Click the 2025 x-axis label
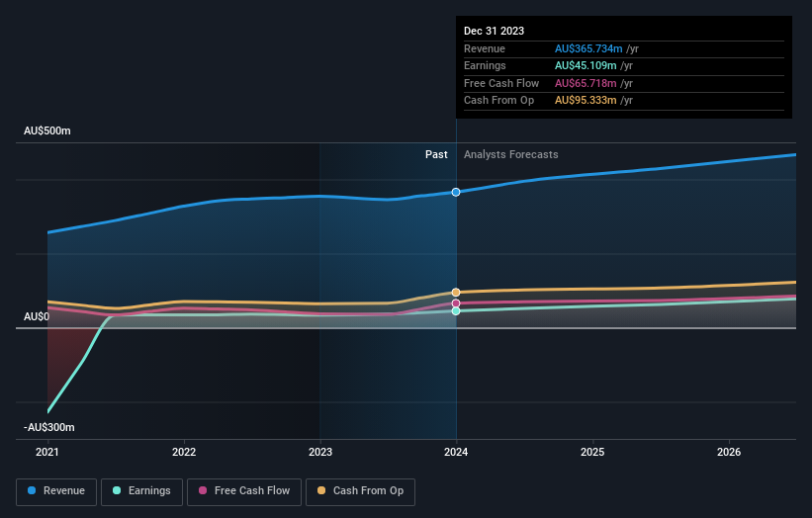The height and width of the screenshot is (518, 812). [x=592, y=453]
